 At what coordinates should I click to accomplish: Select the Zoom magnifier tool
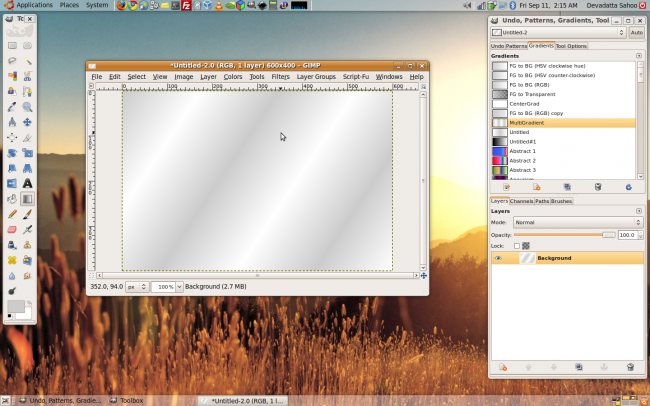pos(27,107)
